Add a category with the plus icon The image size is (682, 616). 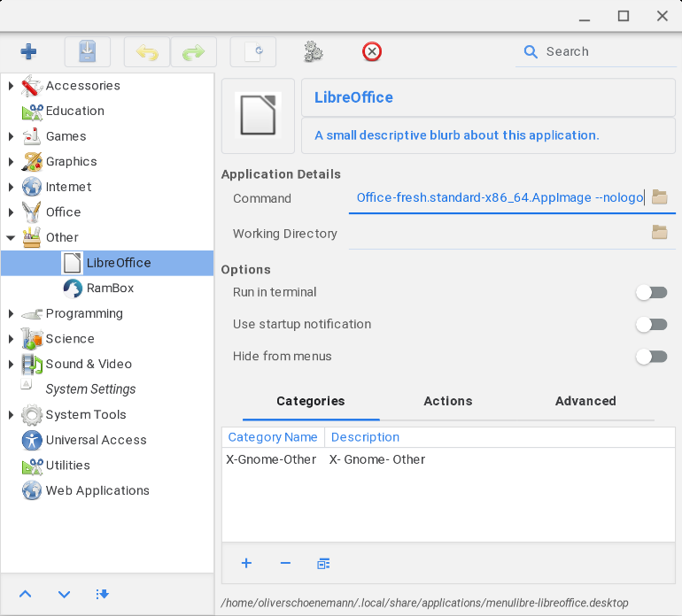[246, 564]
